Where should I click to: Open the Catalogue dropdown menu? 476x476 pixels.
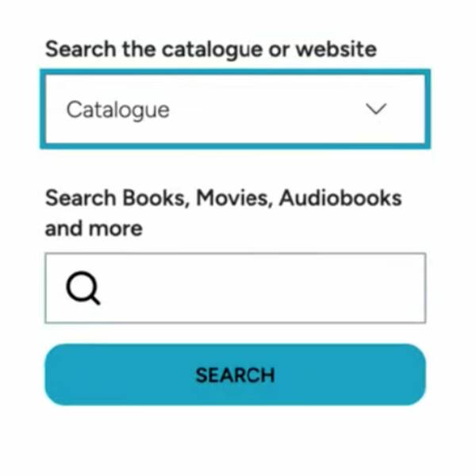pyautogui.click(x=235, y=109)
